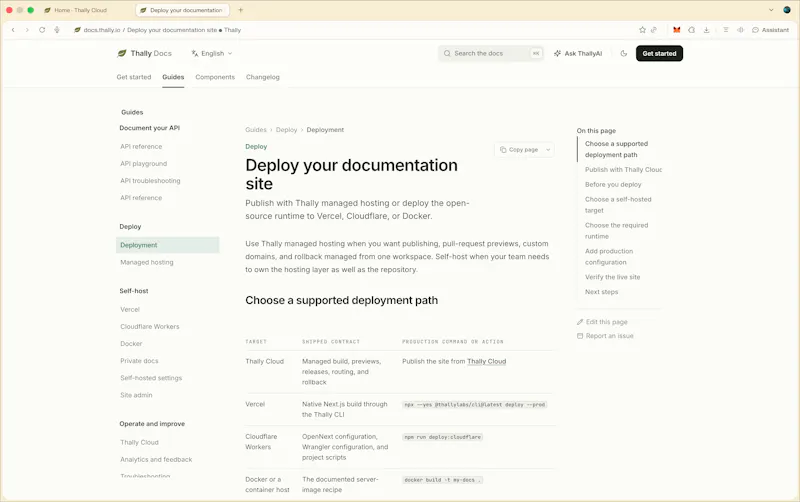Expand the Copy page options chevron
This screenshot has width=800, height=502.
click(x=548, y=149)
